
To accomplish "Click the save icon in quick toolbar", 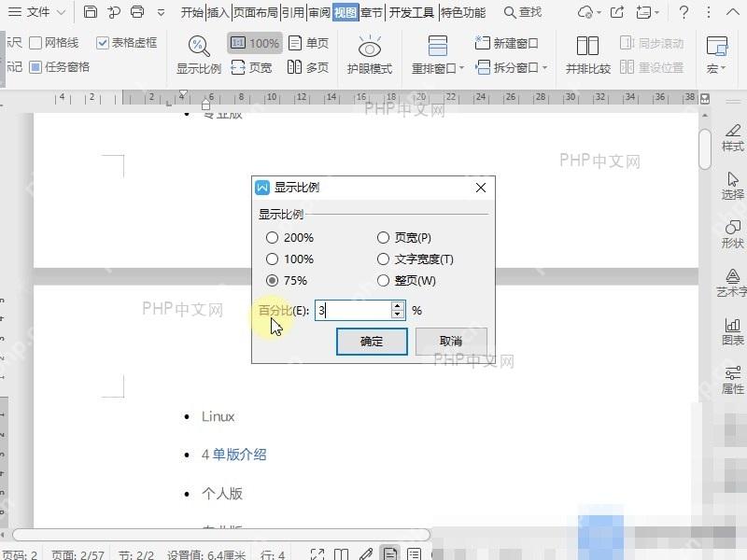I will (x=90, y=12).
